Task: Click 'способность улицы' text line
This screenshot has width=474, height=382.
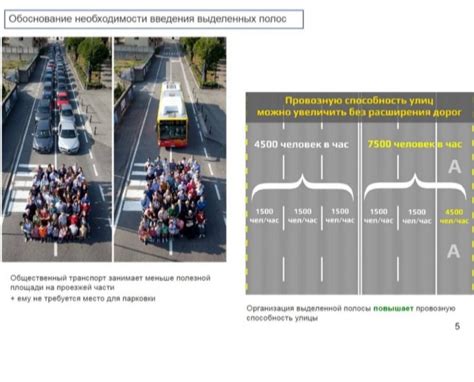Action: click(x=282, y=318)
